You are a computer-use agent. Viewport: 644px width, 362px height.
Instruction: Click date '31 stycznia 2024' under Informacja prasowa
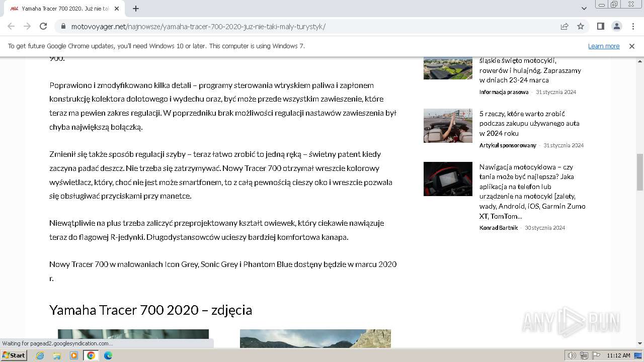[556, 92]
